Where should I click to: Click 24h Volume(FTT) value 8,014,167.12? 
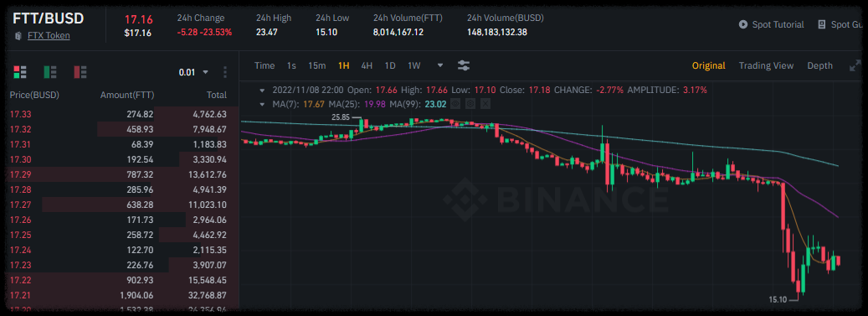click(398, 32)
